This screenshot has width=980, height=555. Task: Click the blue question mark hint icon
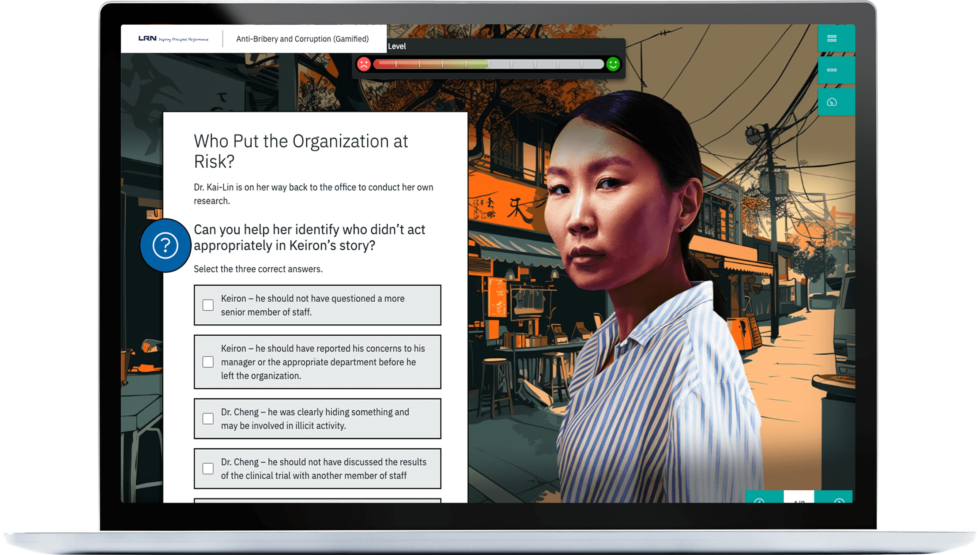165,246
